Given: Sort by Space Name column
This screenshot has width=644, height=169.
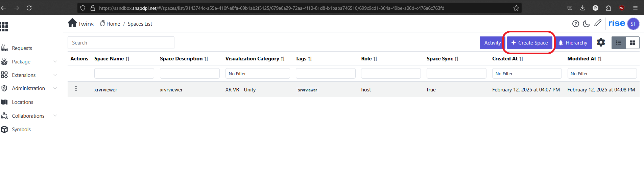Looking at the screenshot, I should coord(127,59).
